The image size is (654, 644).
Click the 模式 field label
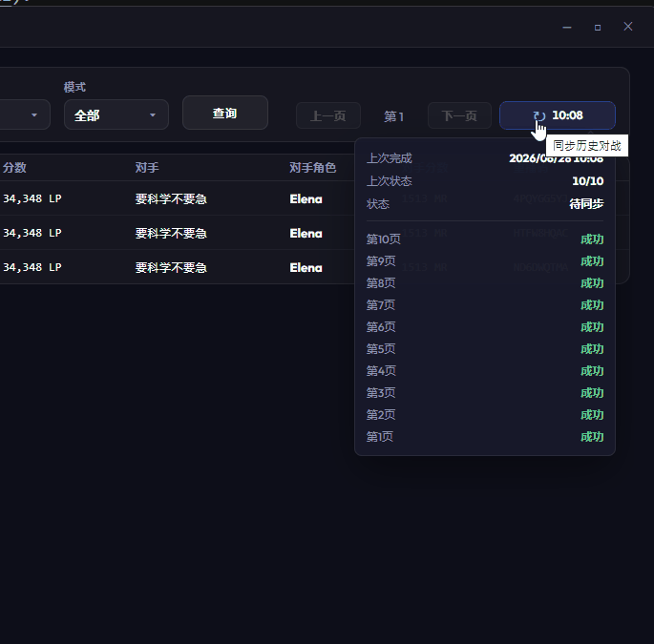pyautogui.click(x=74, y=87)
